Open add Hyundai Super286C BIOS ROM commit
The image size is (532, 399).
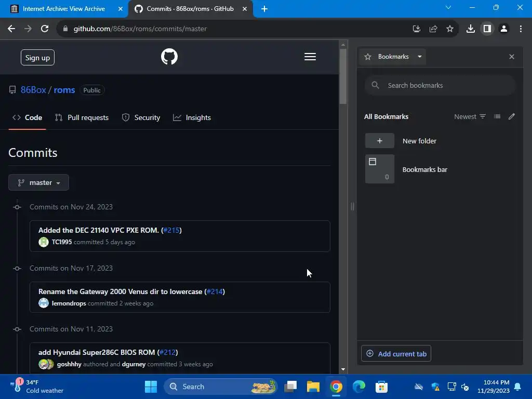click(x=97, y=352)
